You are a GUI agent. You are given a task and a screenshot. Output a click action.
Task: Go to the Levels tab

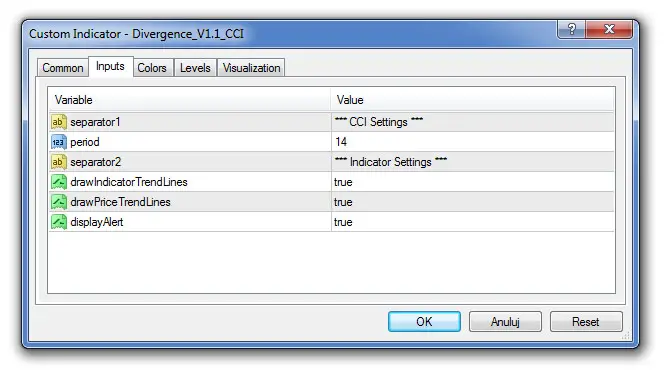(195, 68)
